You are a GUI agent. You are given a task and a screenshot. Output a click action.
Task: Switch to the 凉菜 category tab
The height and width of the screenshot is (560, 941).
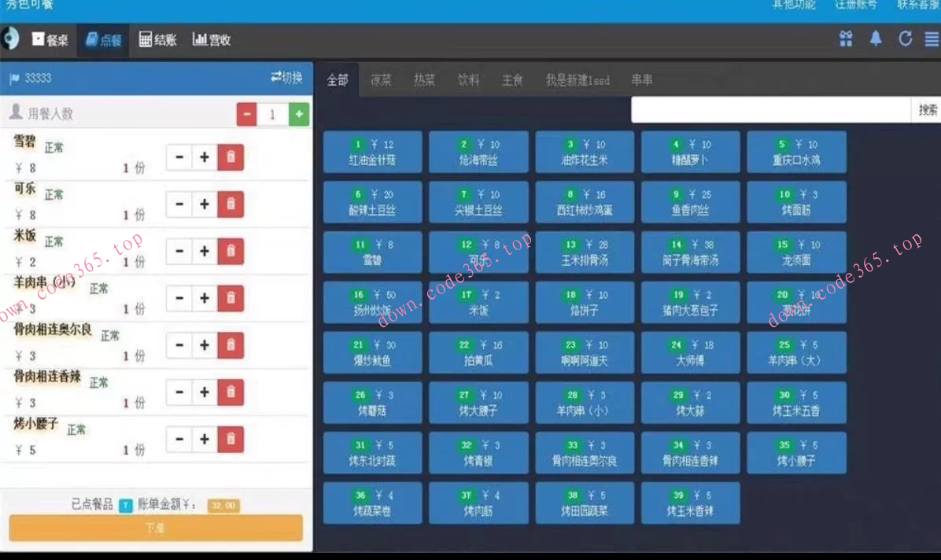[381, 79]
